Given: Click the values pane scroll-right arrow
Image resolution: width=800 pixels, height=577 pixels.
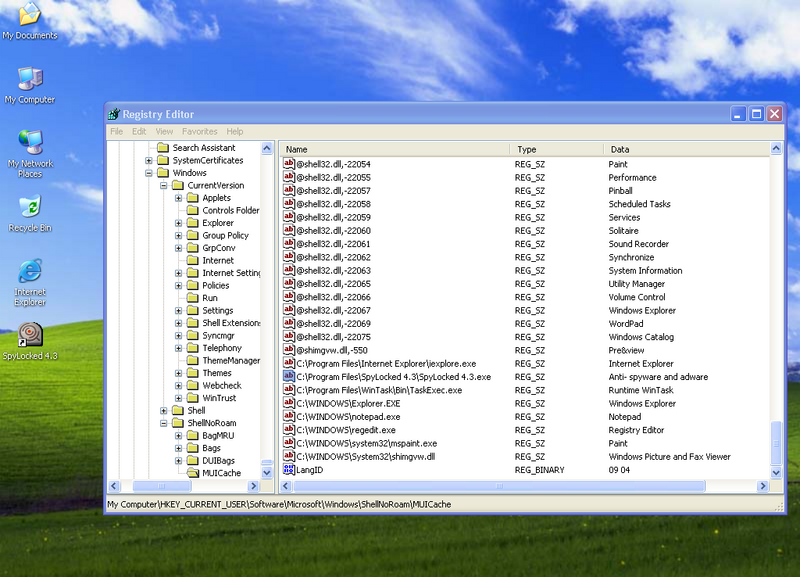Looking at the screenshot, I should point(763,486).
